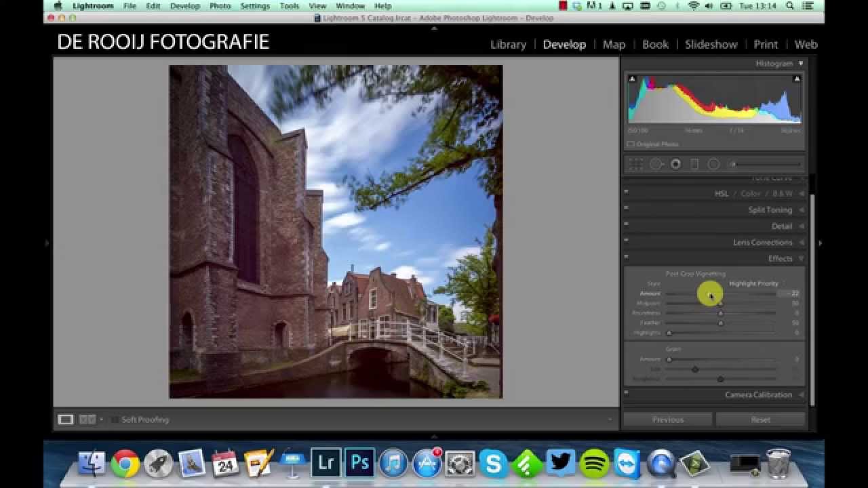The image size is (868, 488).
Task: Switch off the Lens Corrections panel toggle
Action: click(x=626, y=240)
